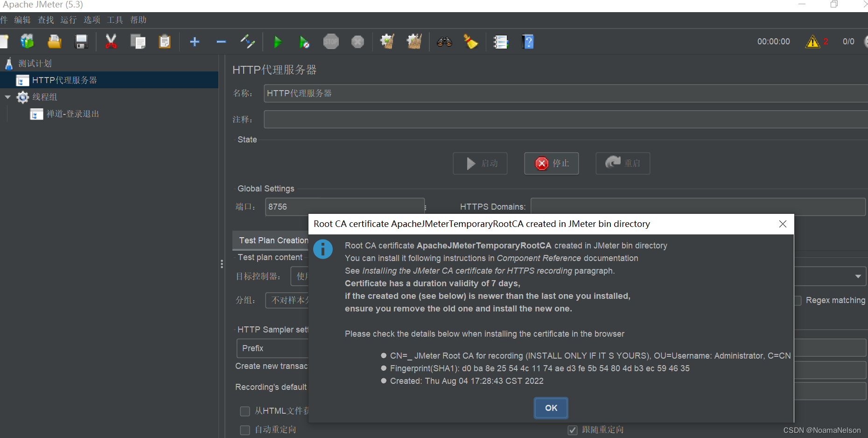Click the Collapse all minus icon

coord(221,42)
